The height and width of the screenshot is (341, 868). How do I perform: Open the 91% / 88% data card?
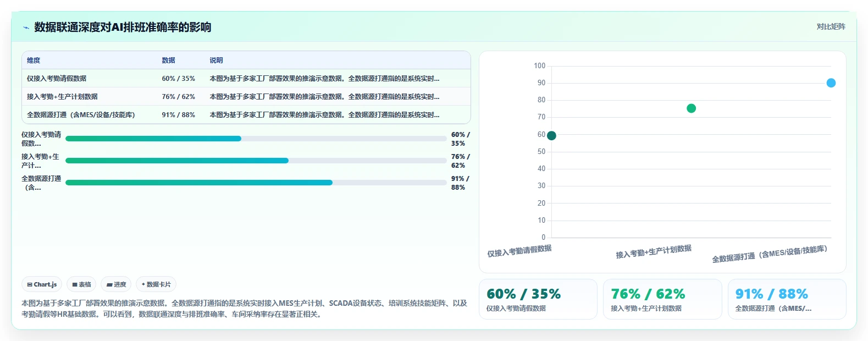click(787, 299)
